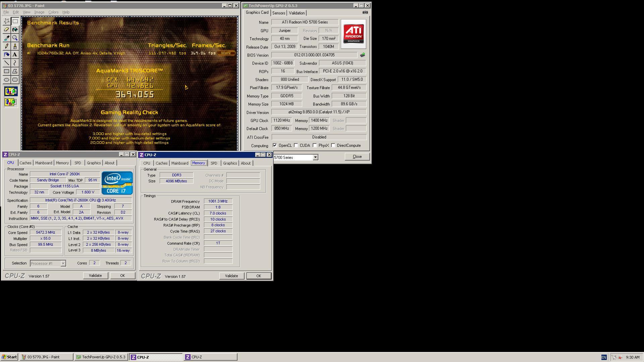Click the Core Speed value 5472.3 MHz

46,232
